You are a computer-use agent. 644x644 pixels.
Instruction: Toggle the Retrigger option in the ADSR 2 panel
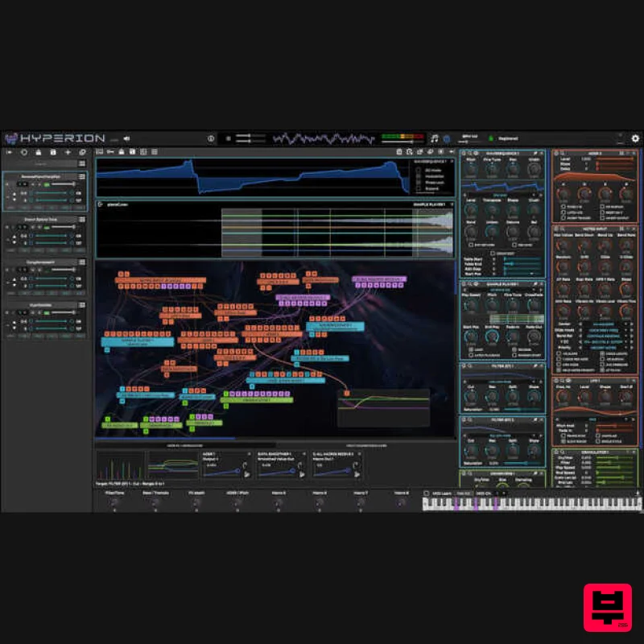pos(601,212)
